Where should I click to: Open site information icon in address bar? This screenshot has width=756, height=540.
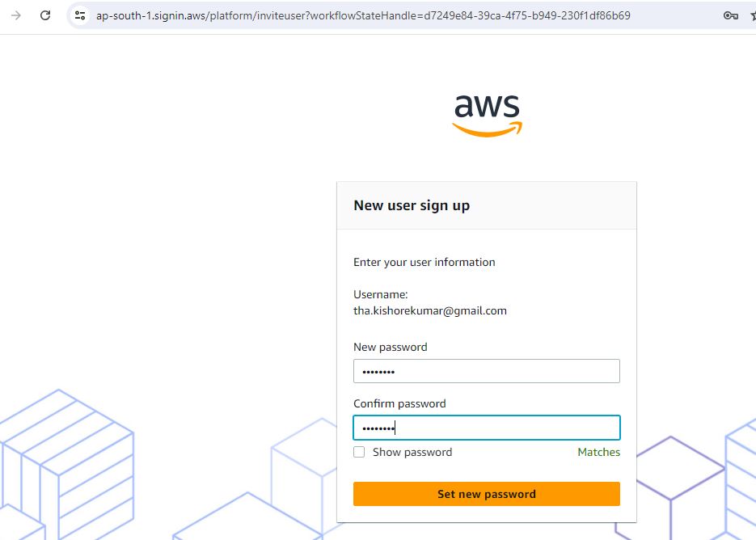pyautogui.click(x=79, y=15)
